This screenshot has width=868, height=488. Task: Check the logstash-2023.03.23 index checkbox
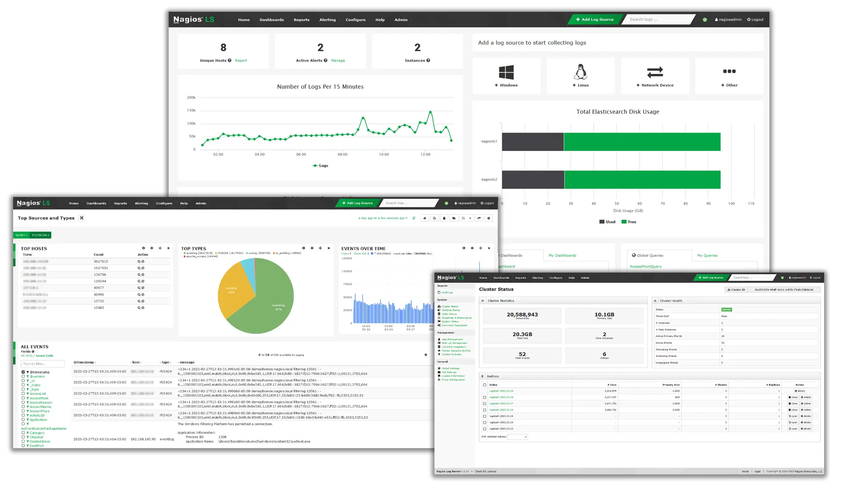pyautogui.click(x=485, y=429)
